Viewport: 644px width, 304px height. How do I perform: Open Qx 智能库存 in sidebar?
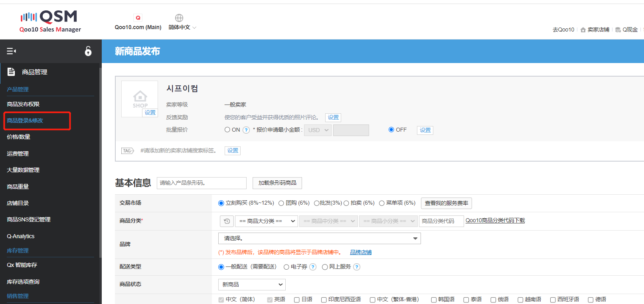22,265
